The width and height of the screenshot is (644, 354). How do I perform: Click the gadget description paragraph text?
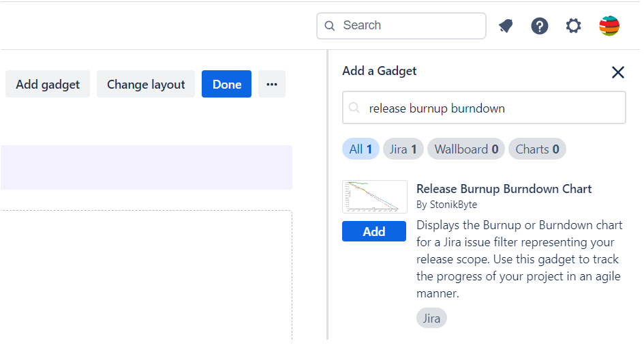click(x=519, y=259)
